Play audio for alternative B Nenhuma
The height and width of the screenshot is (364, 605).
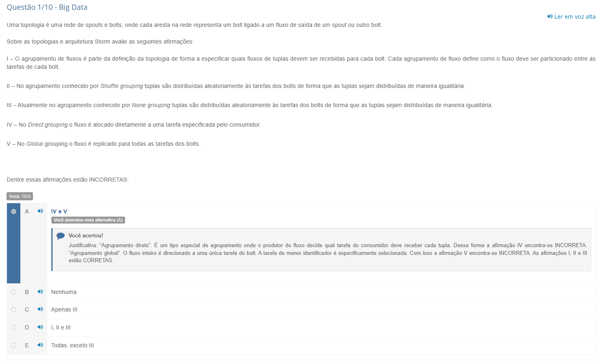(40, 292)
